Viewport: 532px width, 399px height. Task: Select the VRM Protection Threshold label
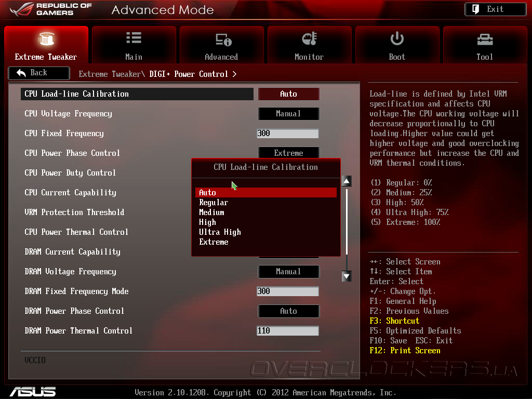click(x=74, y=212)
